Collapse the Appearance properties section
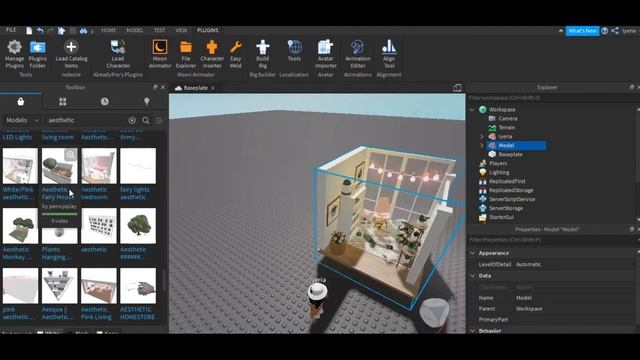 click(472, 253)
